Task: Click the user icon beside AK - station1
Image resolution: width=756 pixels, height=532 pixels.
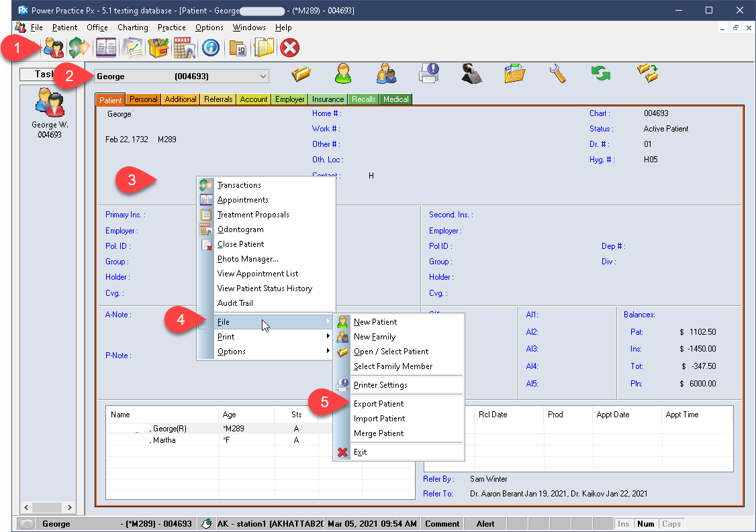Action: pos(206,524)
